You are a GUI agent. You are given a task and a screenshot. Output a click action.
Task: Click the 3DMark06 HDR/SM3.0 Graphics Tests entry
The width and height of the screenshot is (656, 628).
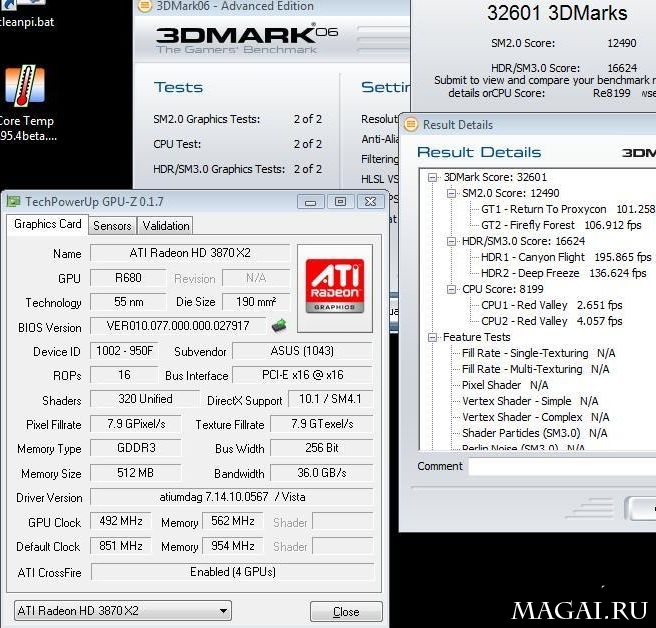click(x=237, y=169)
